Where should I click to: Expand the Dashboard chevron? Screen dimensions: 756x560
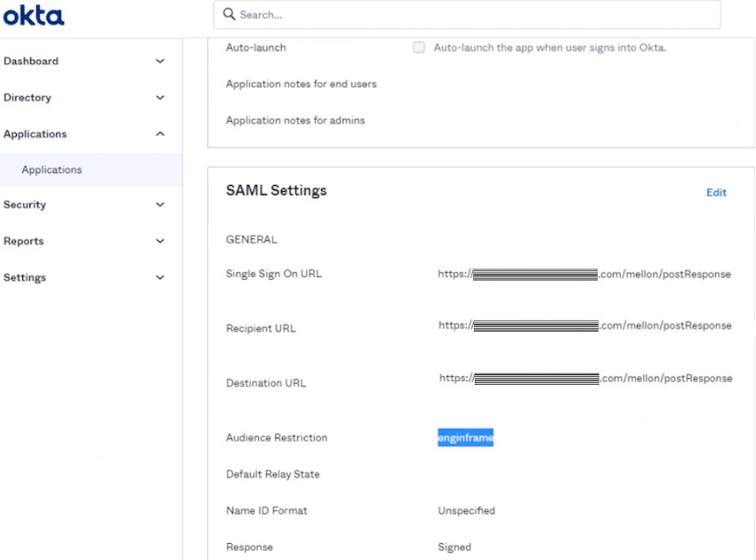click(160, 61)
